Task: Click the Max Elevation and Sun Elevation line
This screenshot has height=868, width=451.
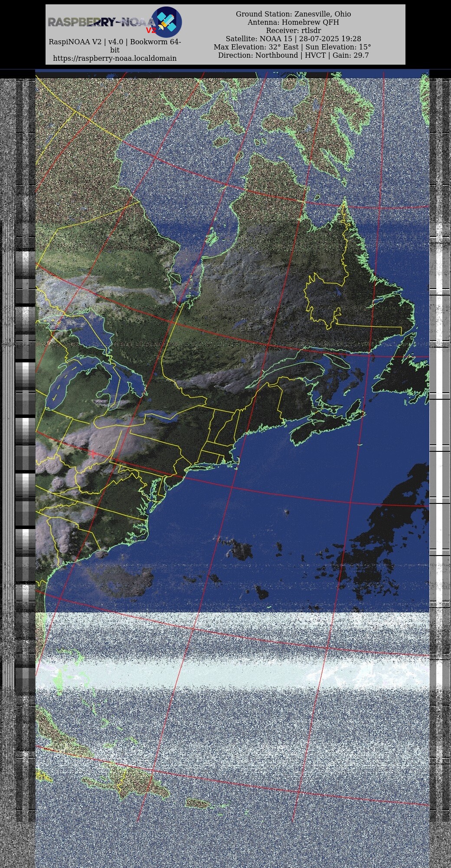Action: [x=292, y=47]
